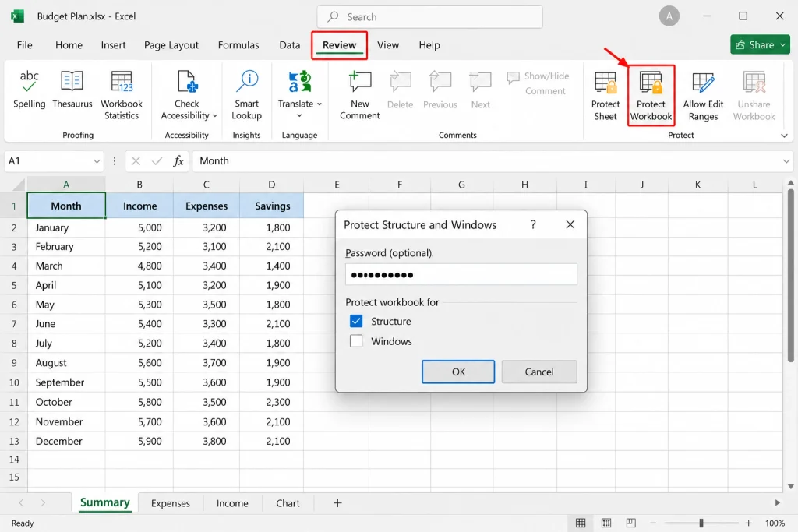
Task: Click zoom in plus icon
Action: click(x=749, y=523)
